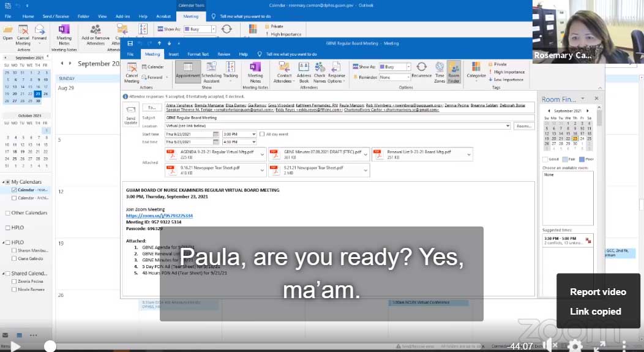
Task: Go to previous item with up arrow
Action: (159, 43)
